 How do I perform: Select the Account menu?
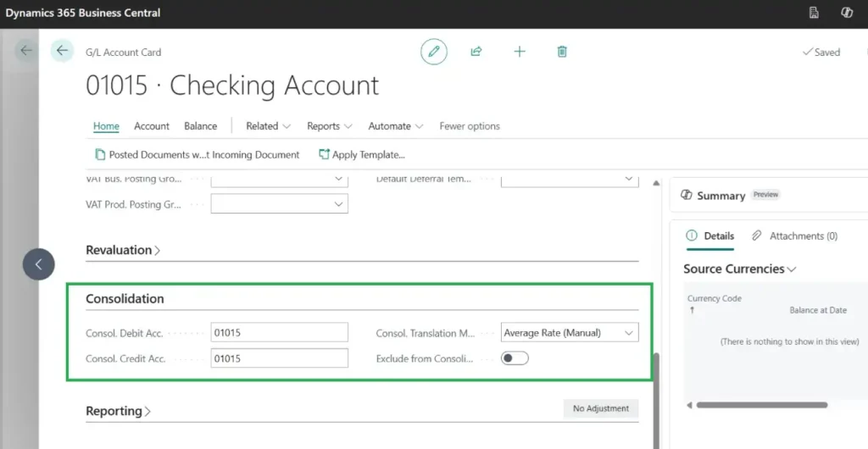click(x=152, y=126)
